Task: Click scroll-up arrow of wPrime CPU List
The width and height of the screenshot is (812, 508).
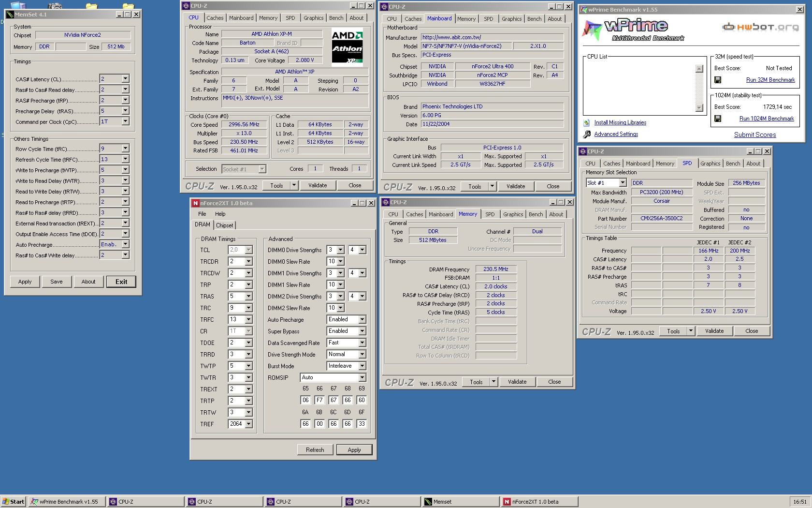Action: click(x=699, y=69)
